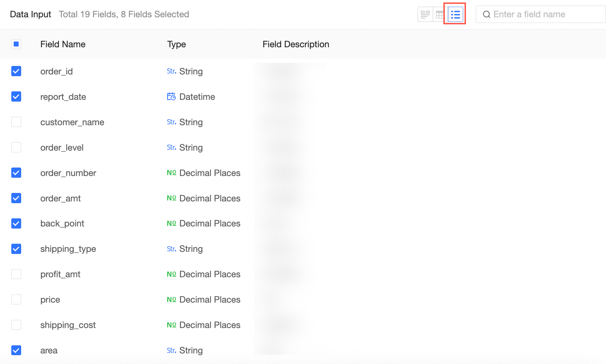This screenshot has width=606, height=364.
Task: Click the Str. type icon for shipping_type
Action: (171, 249)
